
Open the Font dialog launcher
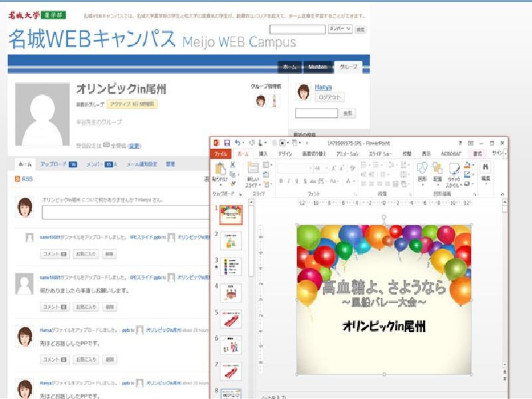tap(355, 194)
